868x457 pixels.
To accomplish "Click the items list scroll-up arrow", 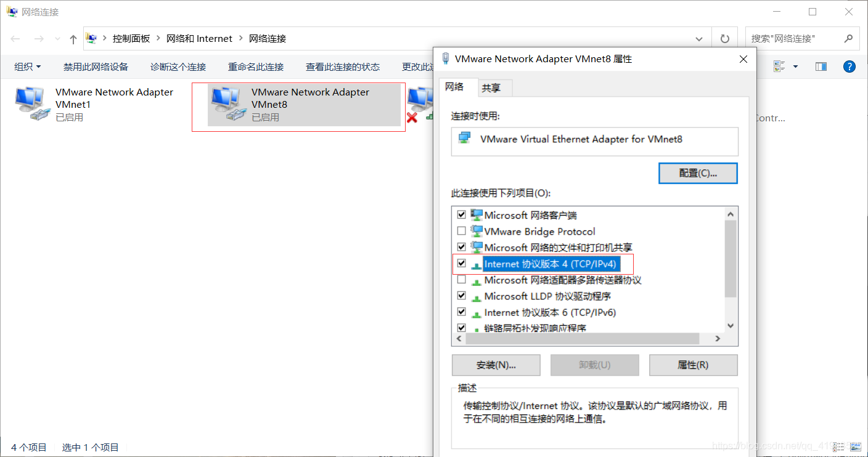I will coord(731,214).
